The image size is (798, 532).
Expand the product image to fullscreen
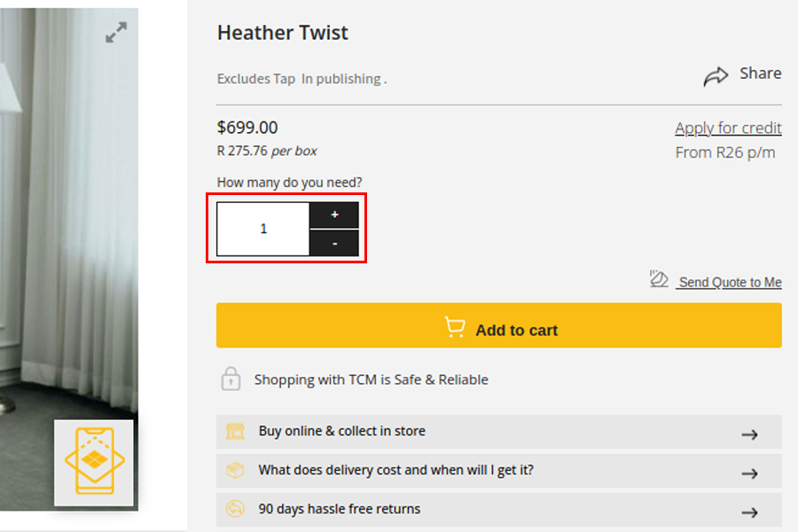116,32
